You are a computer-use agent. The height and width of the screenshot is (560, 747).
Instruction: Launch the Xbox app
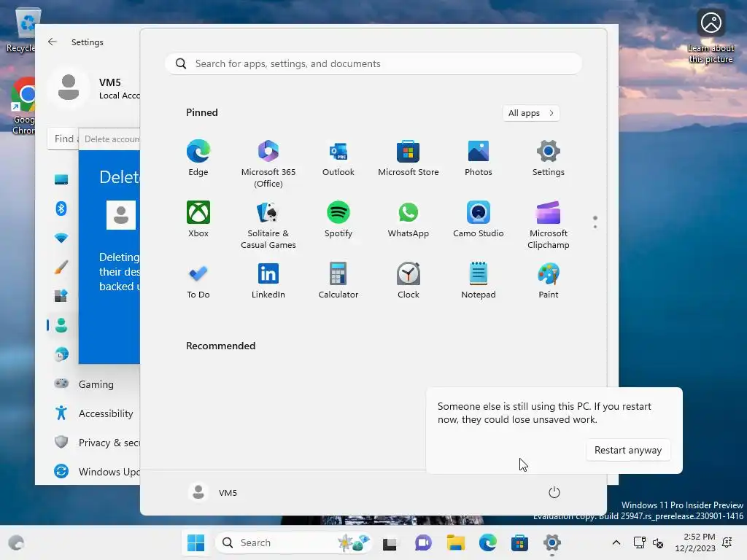click(x=198, y=219)
